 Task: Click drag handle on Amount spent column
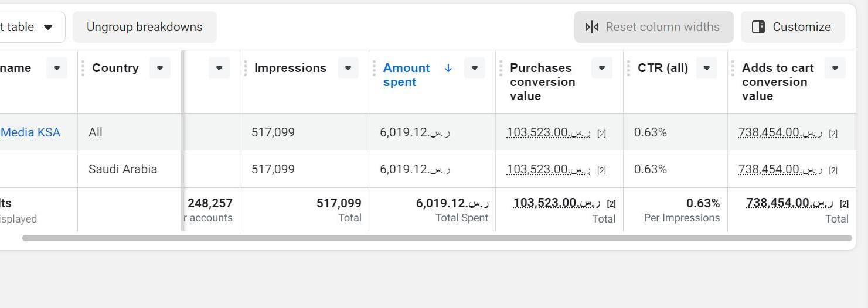(x=374, y=68)
